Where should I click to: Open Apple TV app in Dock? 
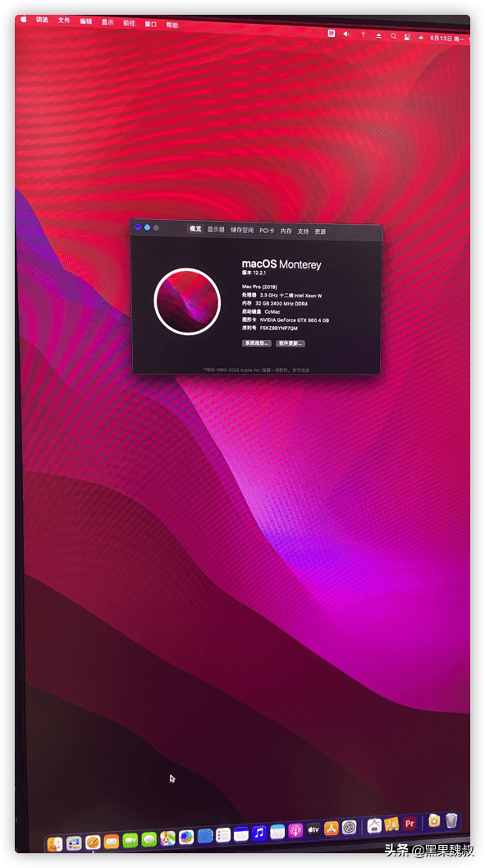(x=313, y=829)
